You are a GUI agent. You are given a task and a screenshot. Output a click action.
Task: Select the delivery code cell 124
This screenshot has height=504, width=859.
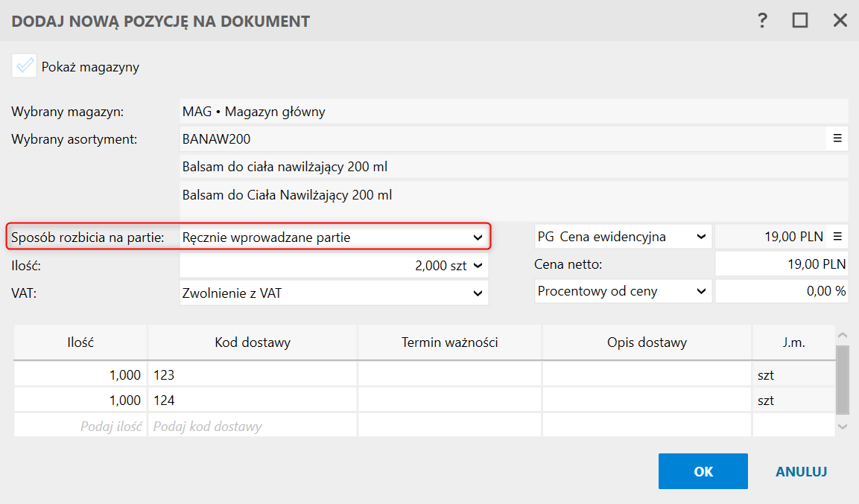pyautogui.click(x=253, y=401)
